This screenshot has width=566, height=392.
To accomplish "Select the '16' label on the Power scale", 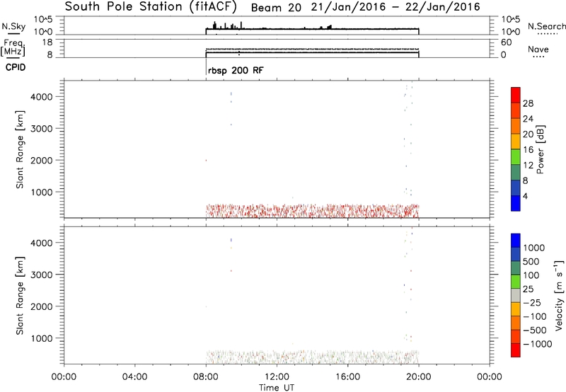I will pyautogui.click(x=528, y=150).
